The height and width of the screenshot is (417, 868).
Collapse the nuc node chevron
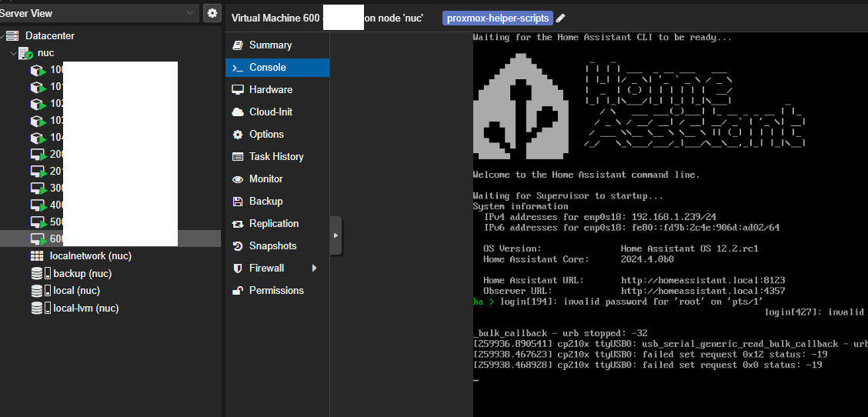13,53
